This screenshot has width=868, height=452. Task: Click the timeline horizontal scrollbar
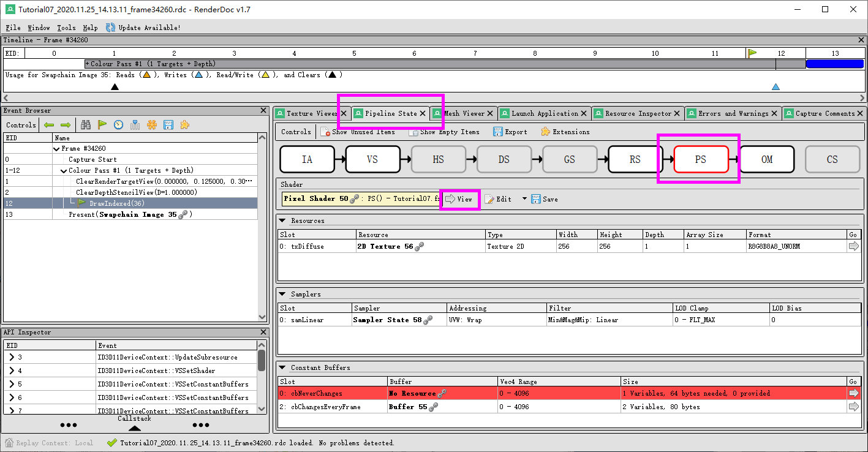click(x=434, y=97)
